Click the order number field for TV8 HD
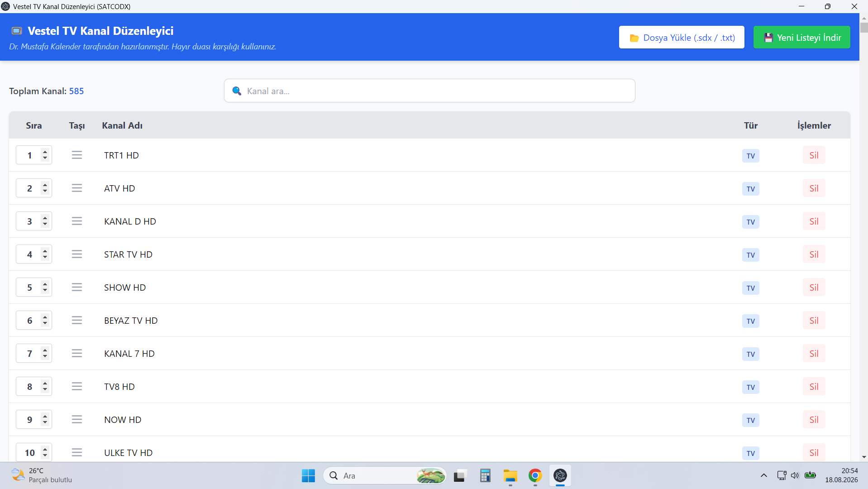 pyautogui.click(x=33, y=386)
